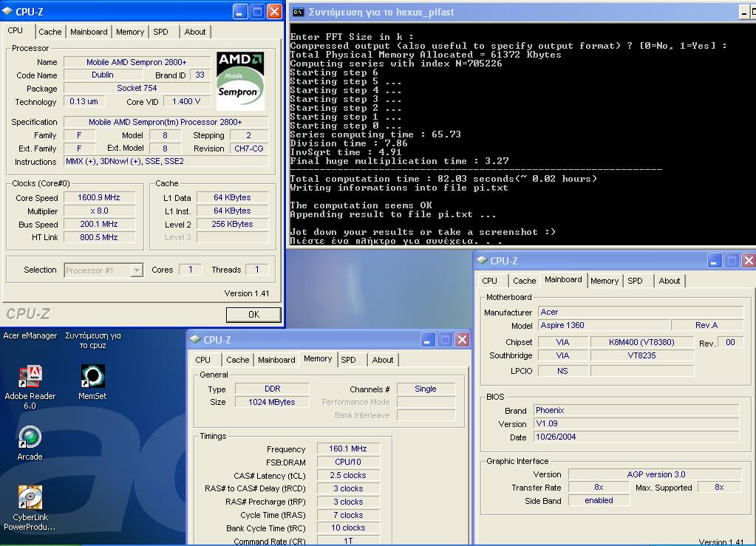Select CPU tab in CPU window
The height and width of the screenshot is (546, 756).
16,30
